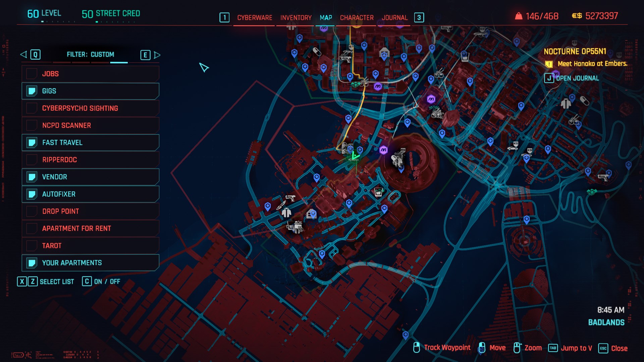This screenshot has height=362, width=644.
Task: Click the southern fast travel pin near the highway
Action: pos(406,335)
